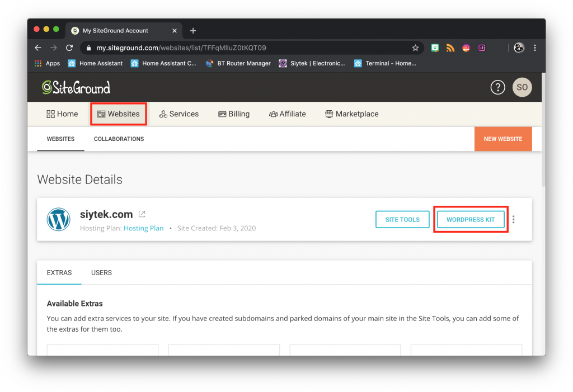573x392 pixels.
Task: Open the Apps bookmark shortcut
Action: [48, 63]
